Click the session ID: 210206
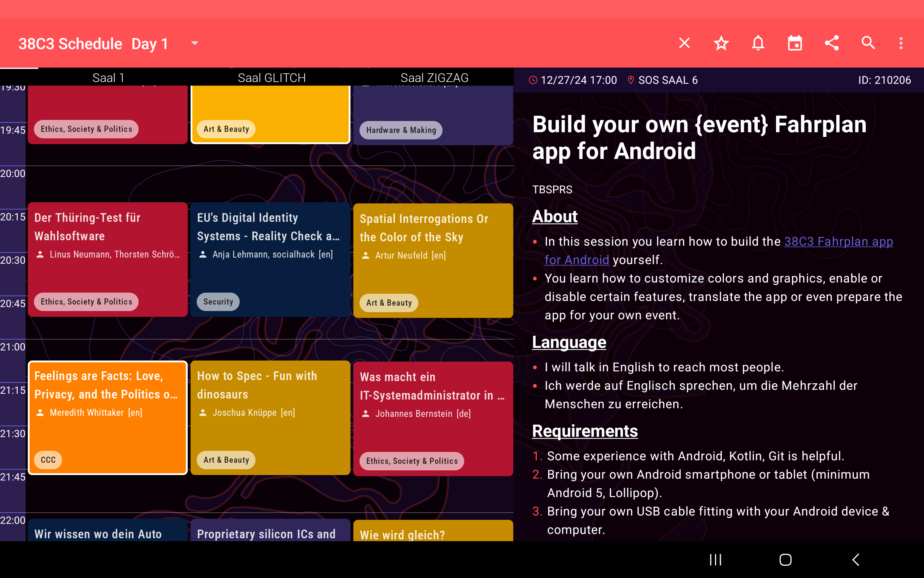924x578 pixels. point(884,80)
